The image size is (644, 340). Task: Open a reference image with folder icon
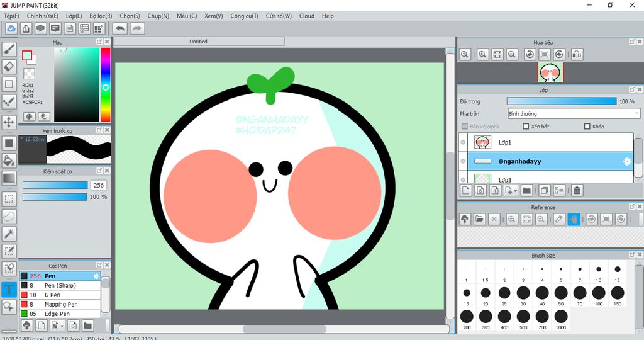pos(479,219)
